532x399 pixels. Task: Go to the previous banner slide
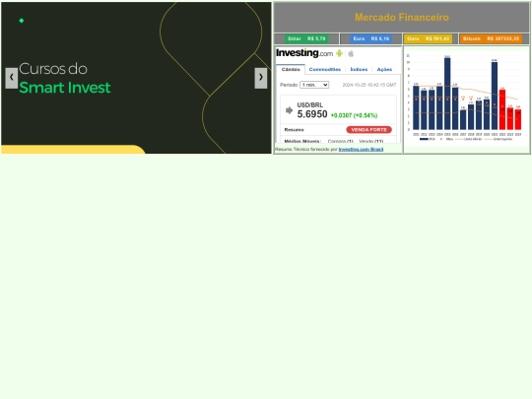[12, 78]
